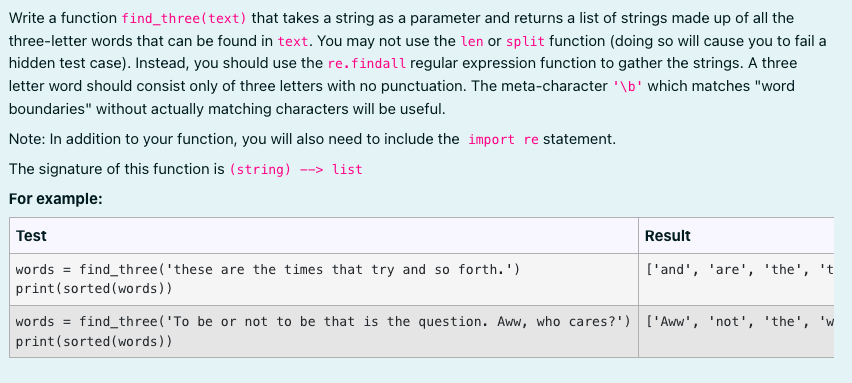
Task: Click the result starting with ['Aww', 'not'
Action: (x=739, y=322)
